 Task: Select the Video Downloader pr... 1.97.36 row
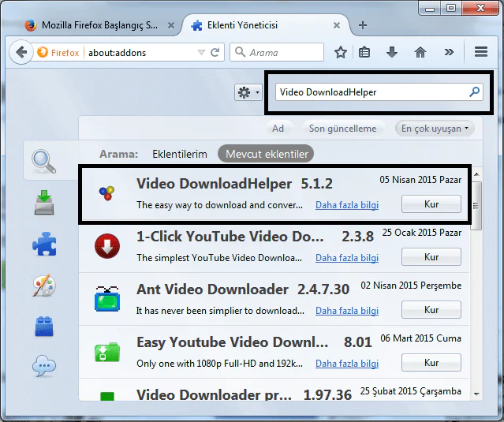click(x=274, y=390)
